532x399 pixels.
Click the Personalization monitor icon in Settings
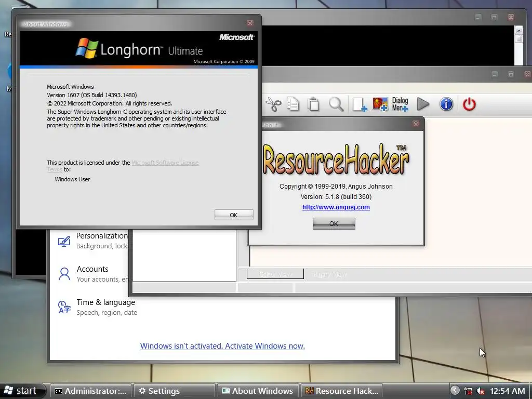tap(64, 241)
